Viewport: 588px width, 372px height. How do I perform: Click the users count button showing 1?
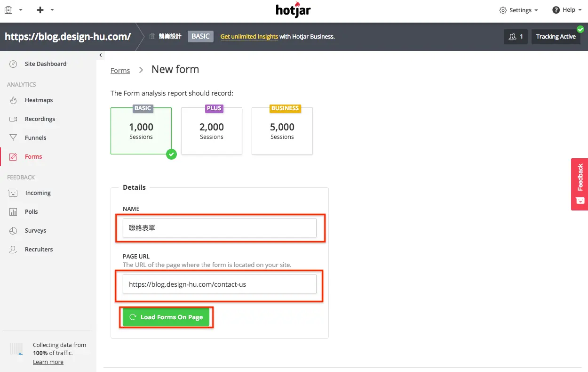(516, 37)
